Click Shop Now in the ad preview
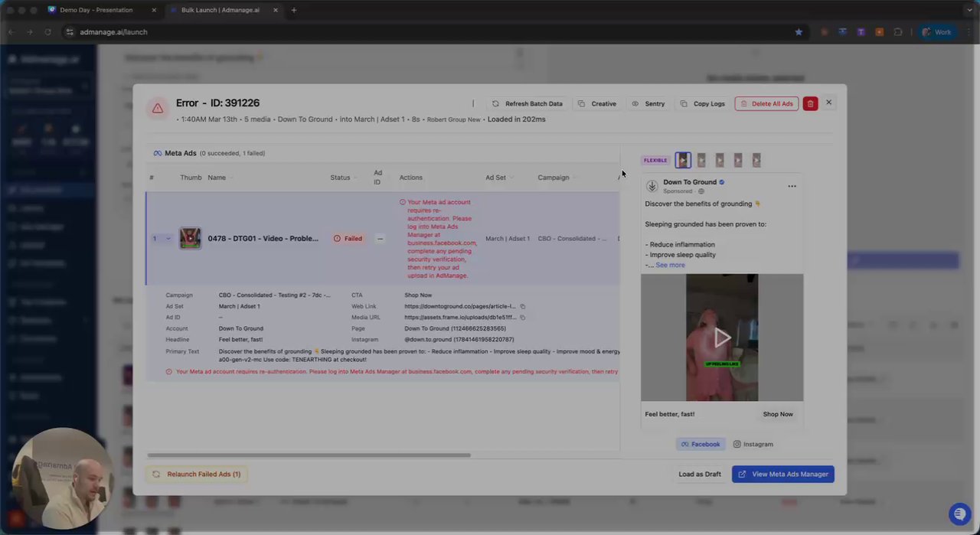This screenshot has width=980, height=535. click(778, 414)
